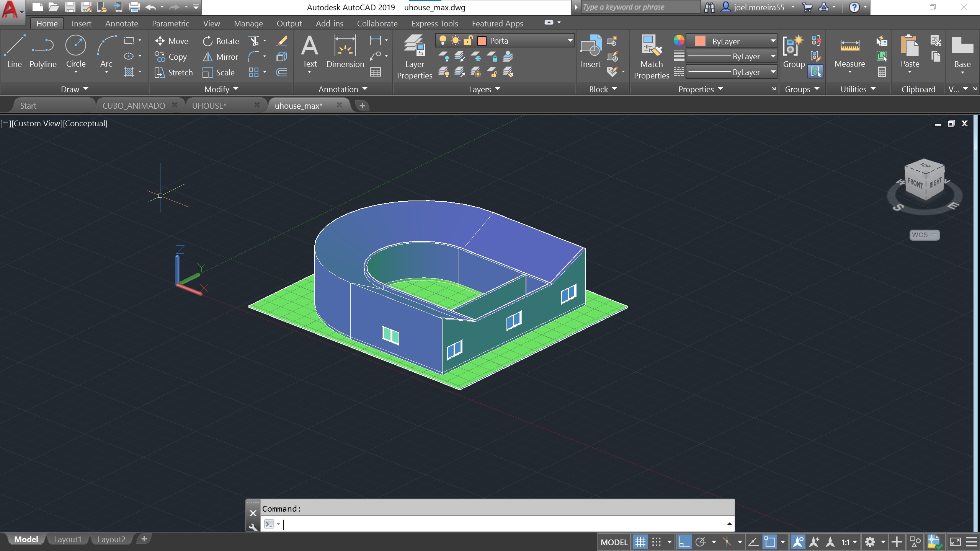This screenshot has height=551, width=980.
Task: Click the Plot printer icon
Action: (134, 7)
